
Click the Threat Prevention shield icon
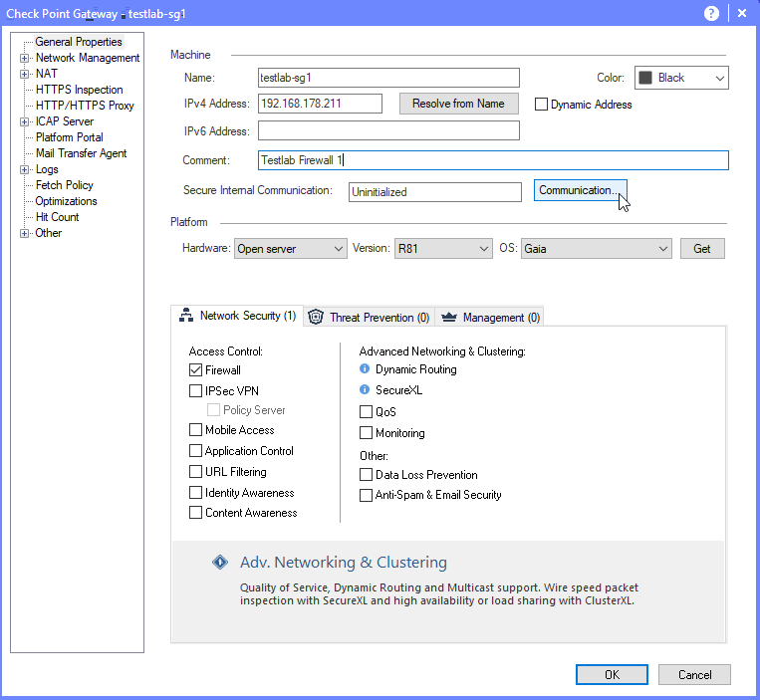click(x=316, y=317)
